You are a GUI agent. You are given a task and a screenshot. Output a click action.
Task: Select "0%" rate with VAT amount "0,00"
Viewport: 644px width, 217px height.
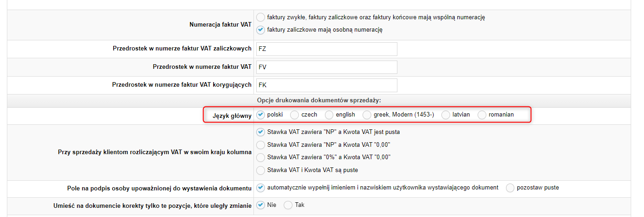pyautogui.click(x=260, y=157)
